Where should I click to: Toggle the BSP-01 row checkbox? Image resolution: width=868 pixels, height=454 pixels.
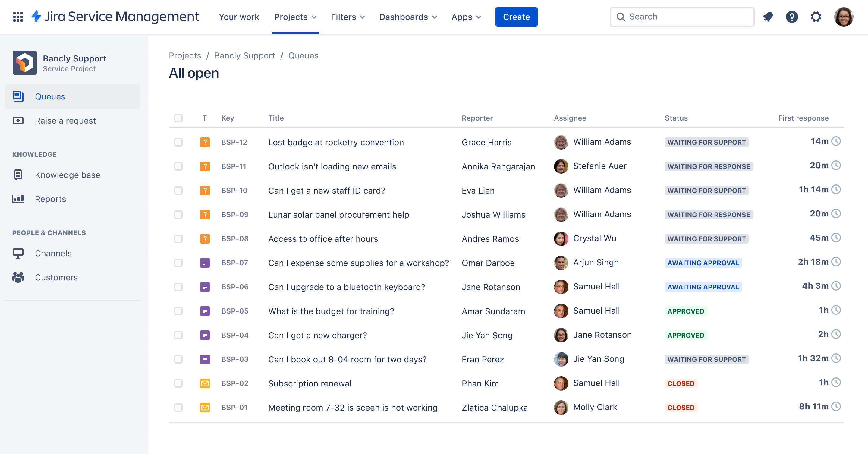pos(178,407)
